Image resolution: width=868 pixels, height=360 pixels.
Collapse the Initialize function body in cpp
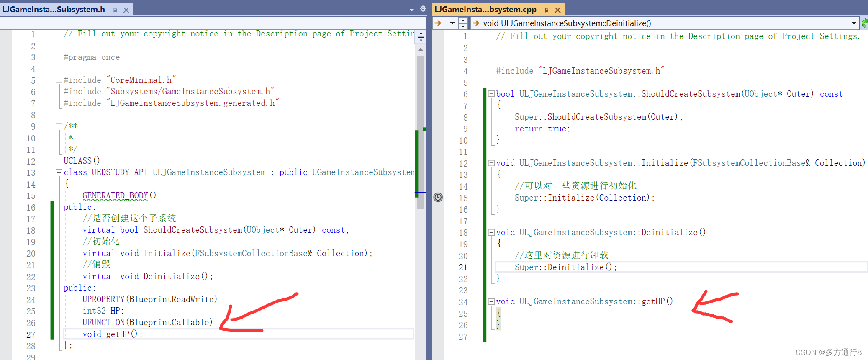tap(492, 163)
